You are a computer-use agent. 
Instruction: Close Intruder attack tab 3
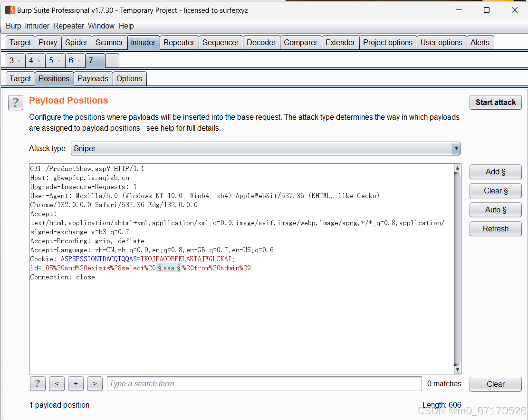coord(19,61)
